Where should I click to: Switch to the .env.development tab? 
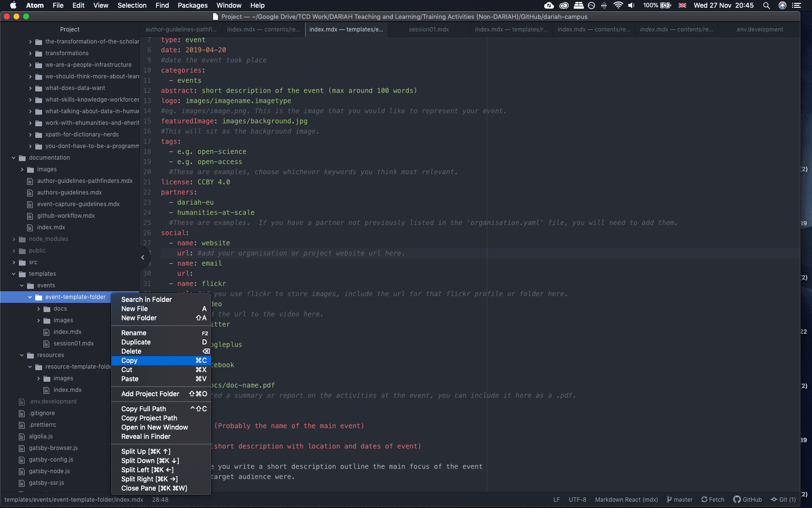pos(759,30)
